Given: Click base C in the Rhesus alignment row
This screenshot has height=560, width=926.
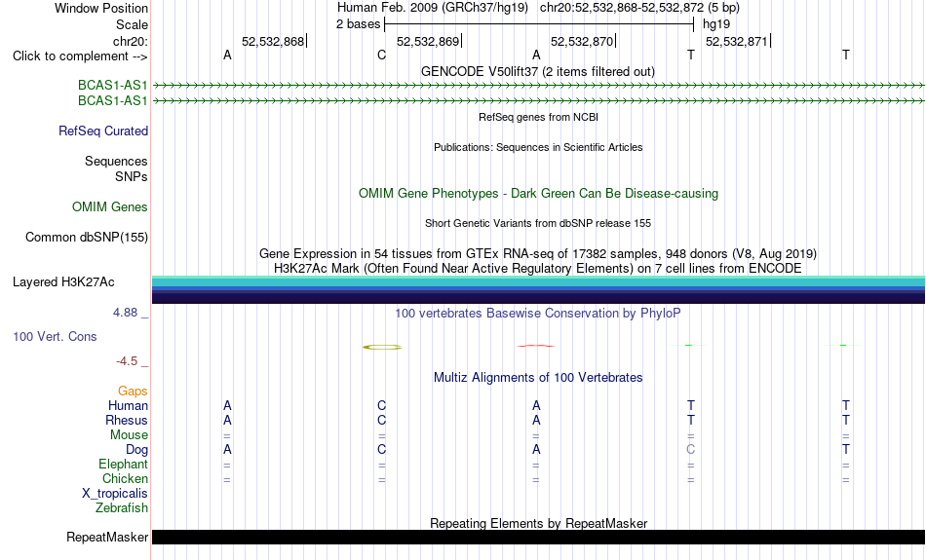Looking at the screenshot, I should point(381,420).
